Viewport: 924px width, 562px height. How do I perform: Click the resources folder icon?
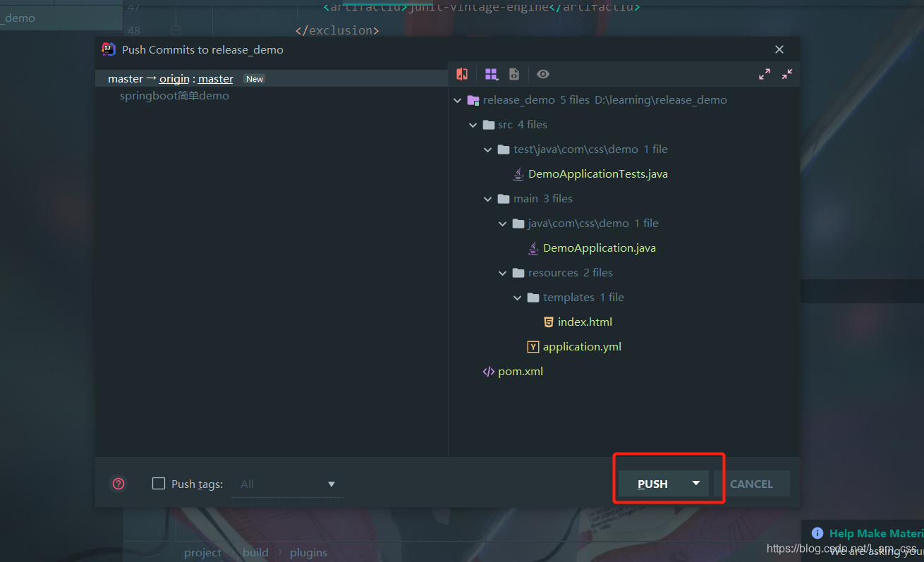[x=518, y=273]
